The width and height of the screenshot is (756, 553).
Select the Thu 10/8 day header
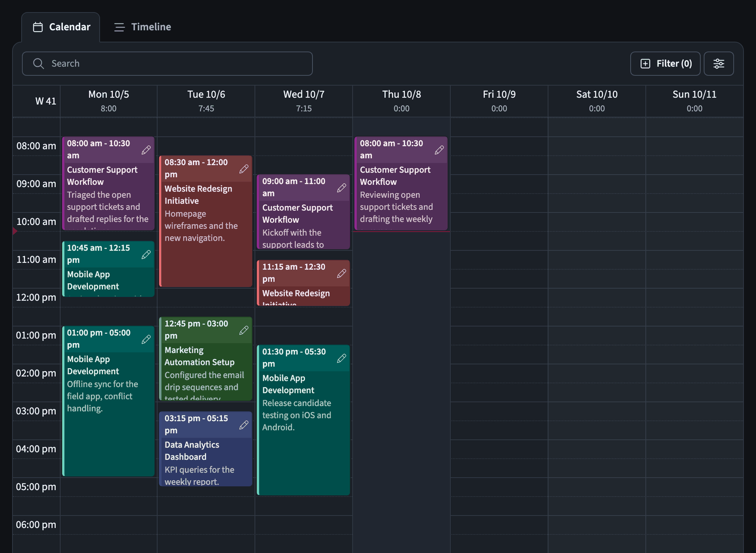[402, 101]
